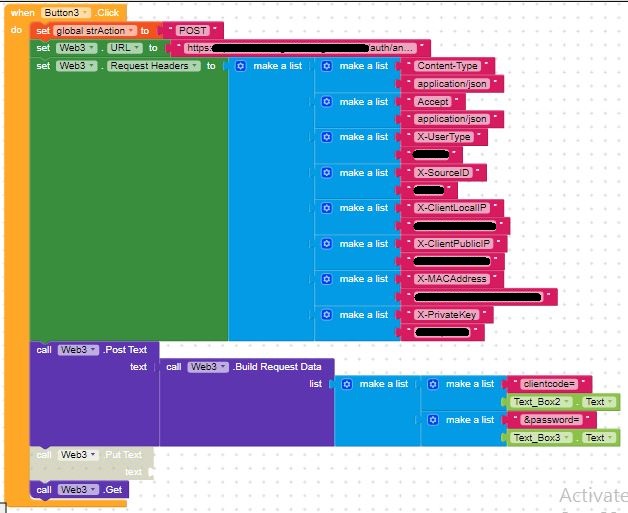Open Web3 dropdown in disabled Put Text block

78,455
